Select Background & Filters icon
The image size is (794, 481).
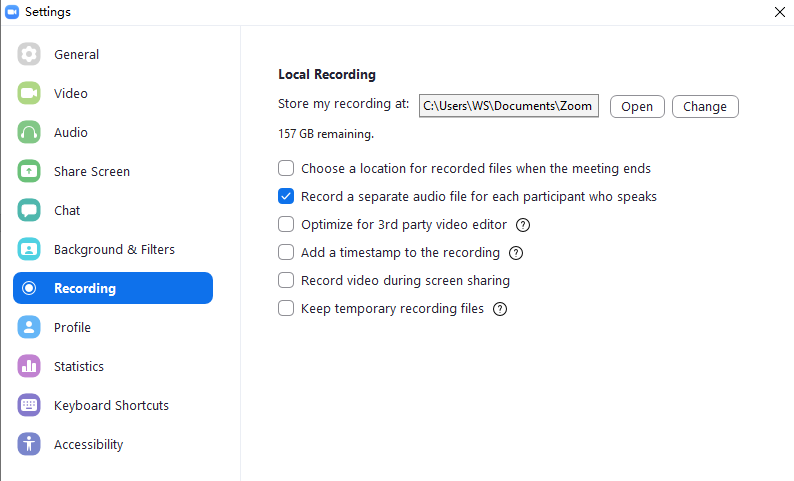[x=29, y=249]
